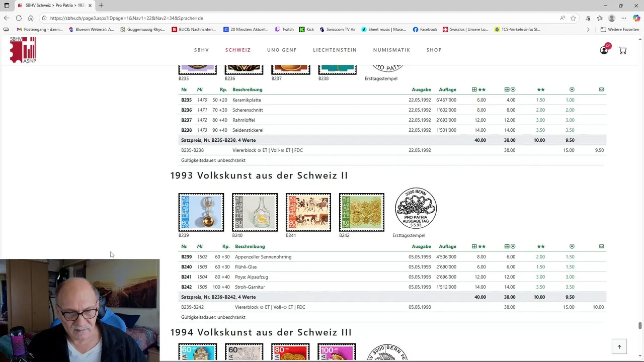Open the read aloud icon in address bar

tap(562, 18)
